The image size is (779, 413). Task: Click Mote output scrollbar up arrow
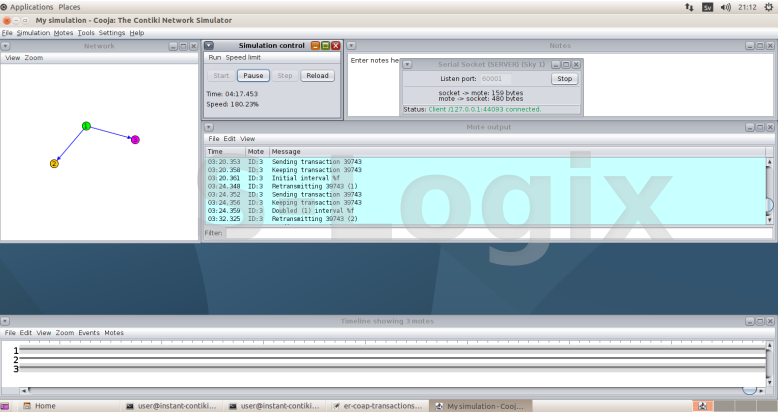click(770, 162)
